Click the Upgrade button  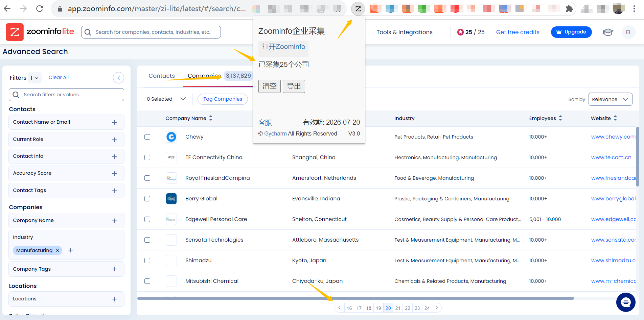571,32
